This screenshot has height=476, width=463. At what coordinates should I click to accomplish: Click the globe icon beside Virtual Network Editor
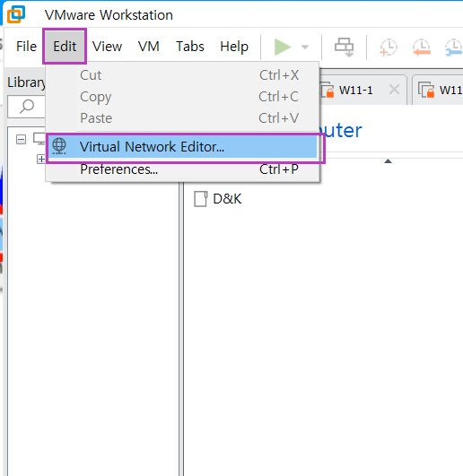pyautogui.click(x=59, y=146)
